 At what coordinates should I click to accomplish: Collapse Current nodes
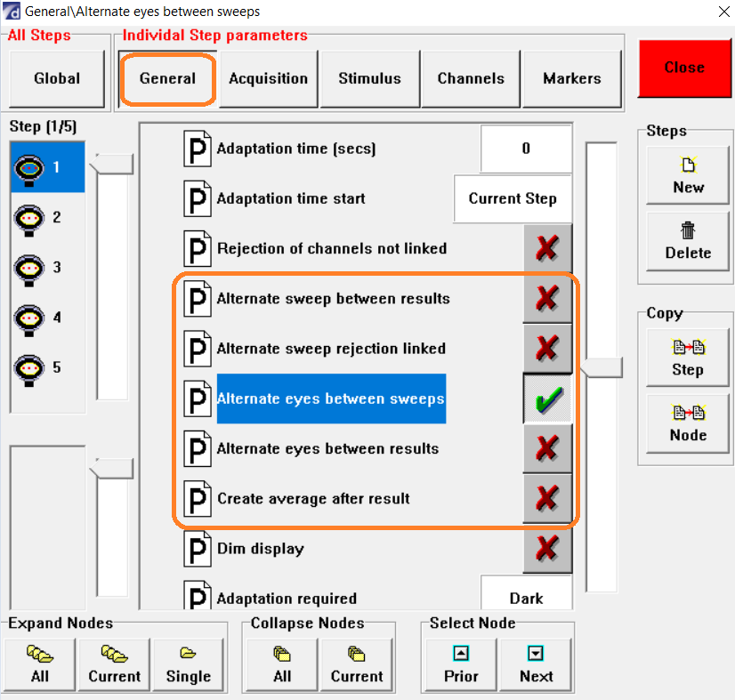point(356,664)
